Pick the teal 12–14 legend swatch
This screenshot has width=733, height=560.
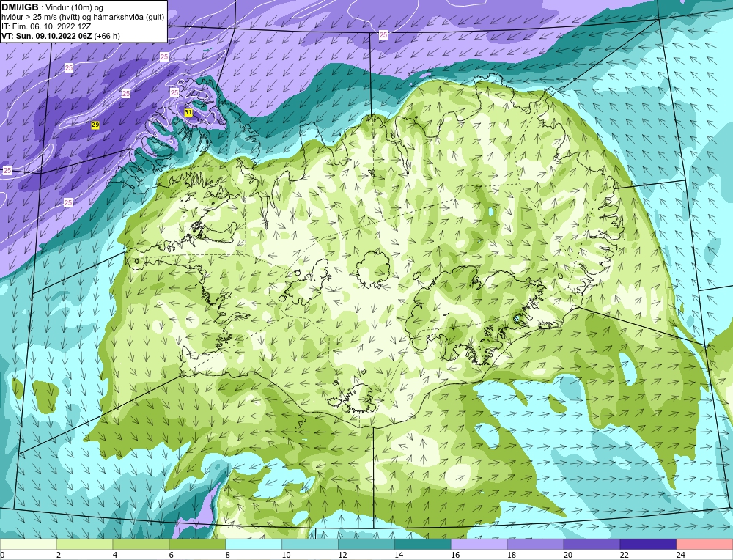(366, 545)
